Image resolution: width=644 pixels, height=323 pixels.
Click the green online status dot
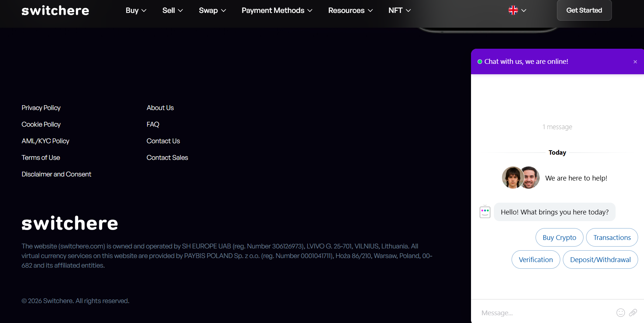click(480, 62)
